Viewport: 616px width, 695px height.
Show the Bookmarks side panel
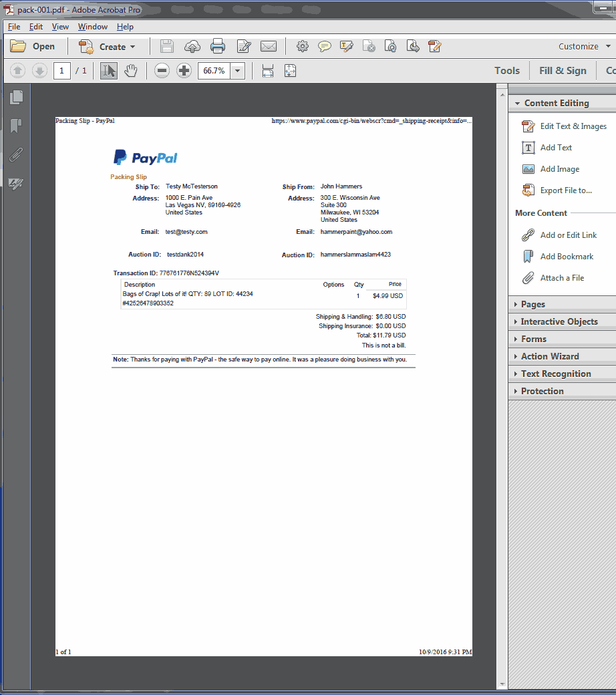point(16,126)
